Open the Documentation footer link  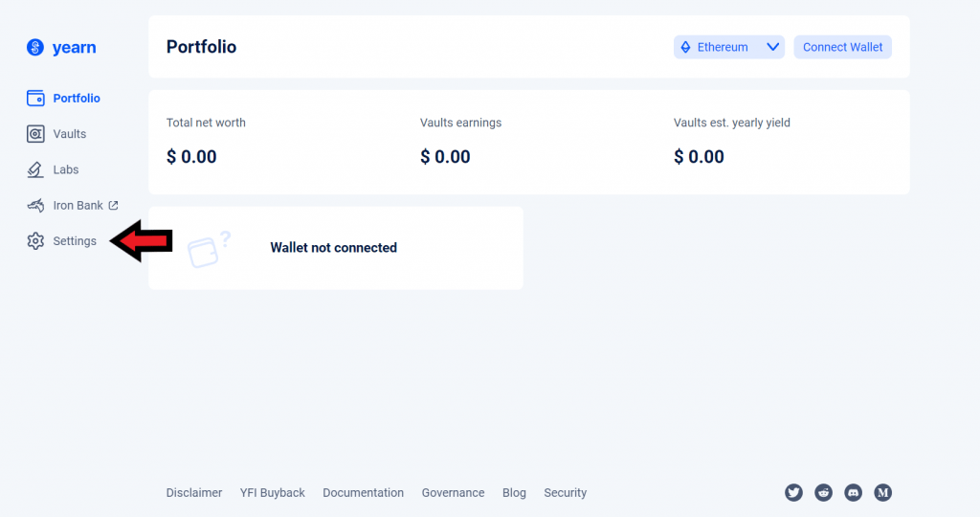[x=363, y=493]
